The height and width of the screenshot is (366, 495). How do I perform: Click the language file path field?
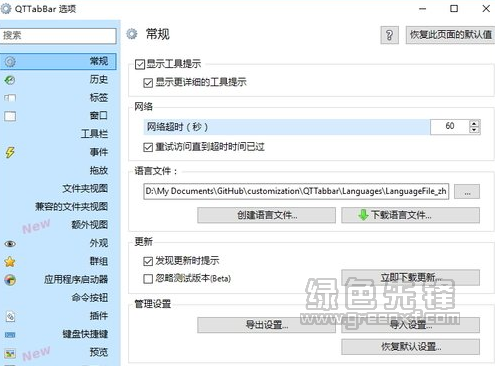[x=296, y=192]
